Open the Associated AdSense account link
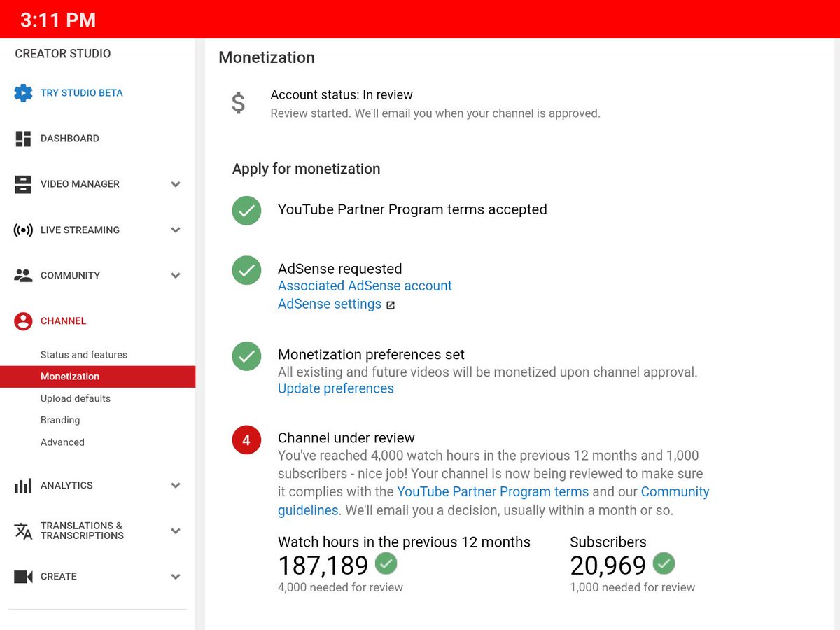Viewport: 840px width, 630px height. click(x=365, y=286)
